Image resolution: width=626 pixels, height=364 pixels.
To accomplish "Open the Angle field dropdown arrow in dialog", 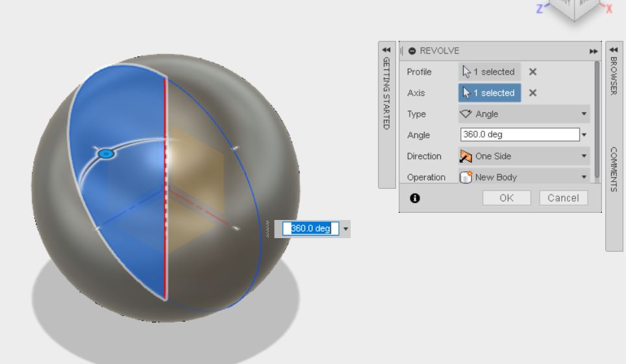I will click(584, 135).
